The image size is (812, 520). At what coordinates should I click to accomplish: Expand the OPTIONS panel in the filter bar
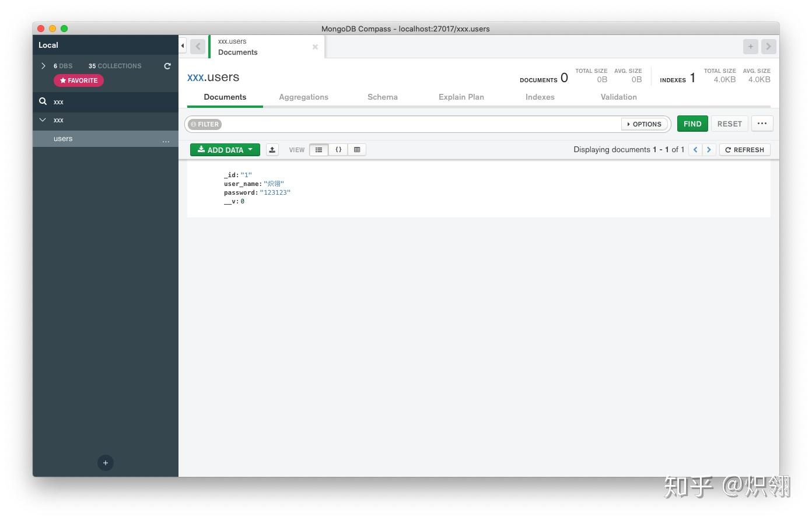(644, 124)
